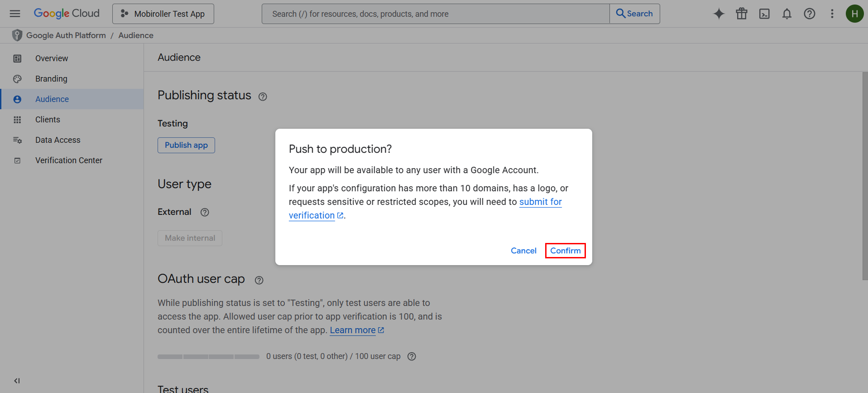
Task: Open the notifications bell
Action: coord(787,14)
